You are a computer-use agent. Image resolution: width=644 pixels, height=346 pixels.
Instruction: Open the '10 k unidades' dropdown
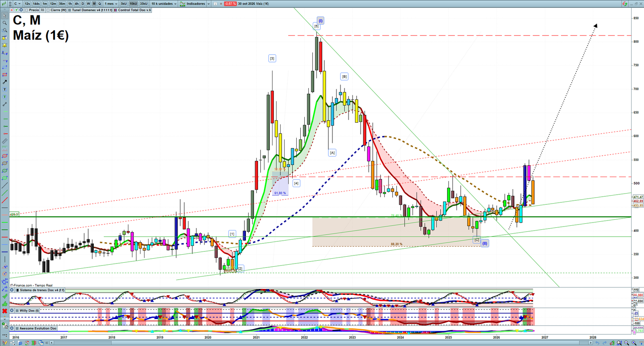coord(164,4)
